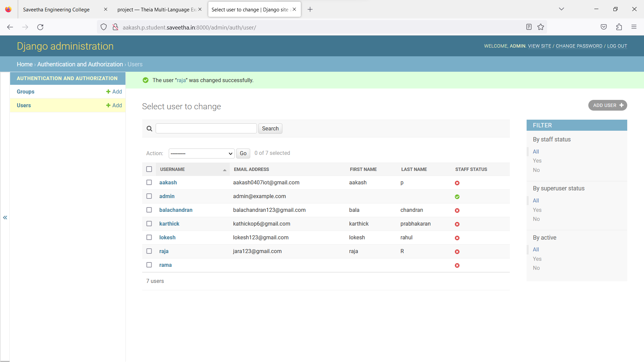Select the checkbox for user rama
644x362 pixels.
pos(149,265)
